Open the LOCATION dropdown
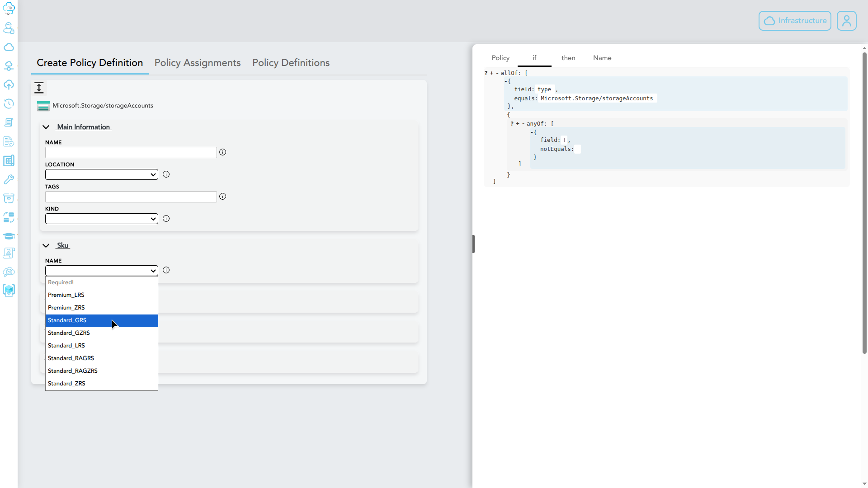868x488 pixels. [x=102, y=174]
